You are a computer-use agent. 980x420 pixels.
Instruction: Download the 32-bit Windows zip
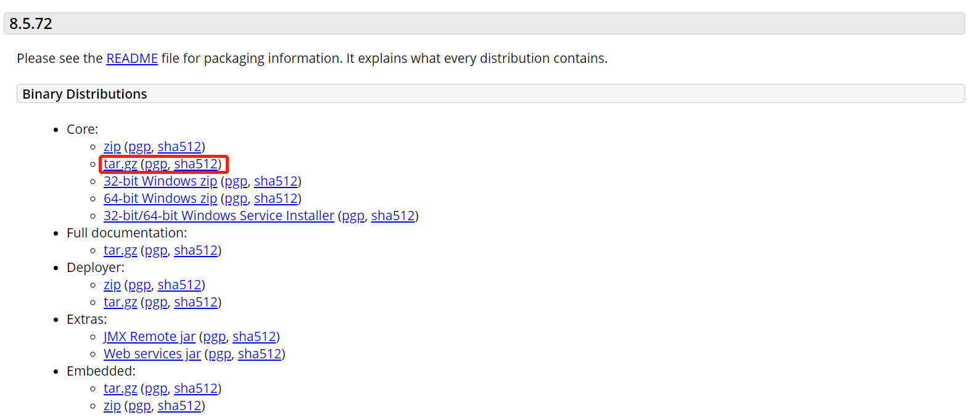(x=160, y=181)
